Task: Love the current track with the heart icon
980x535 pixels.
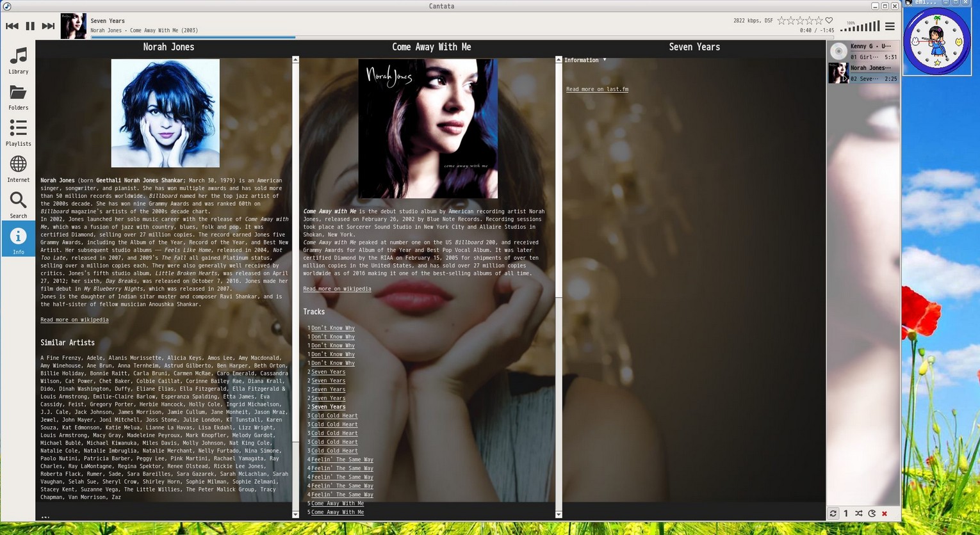Action: (829, 20)
